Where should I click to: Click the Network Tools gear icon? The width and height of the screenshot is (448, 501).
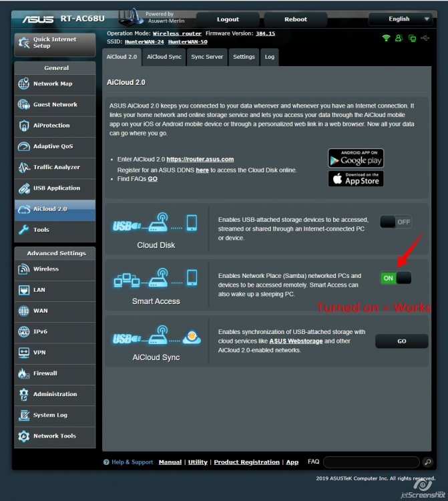24,436
